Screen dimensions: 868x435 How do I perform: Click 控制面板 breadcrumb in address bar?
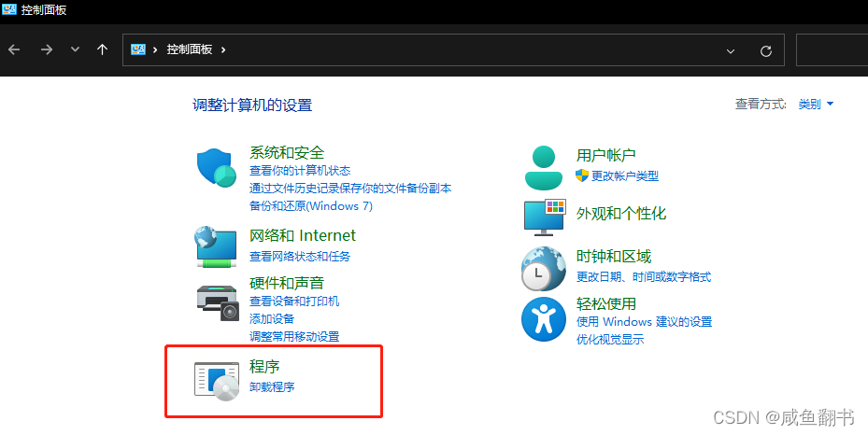coord(190,49)
